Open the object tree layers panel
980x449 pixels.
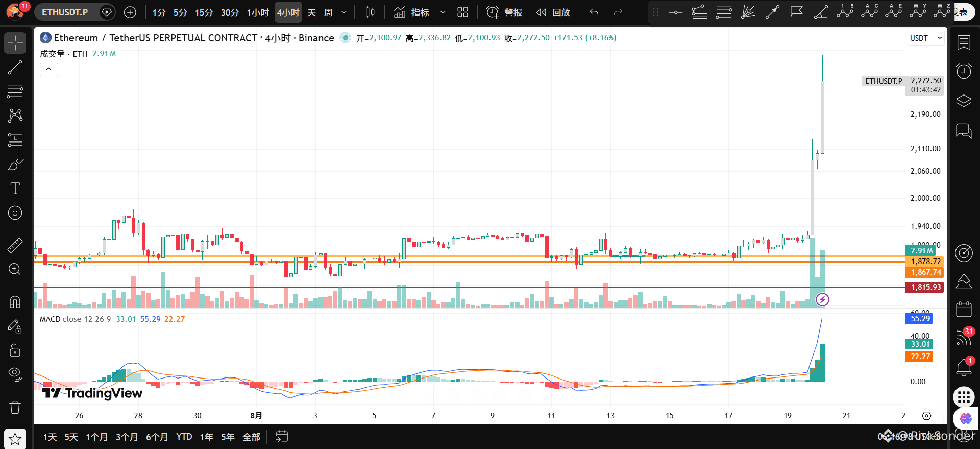(964, 101)
